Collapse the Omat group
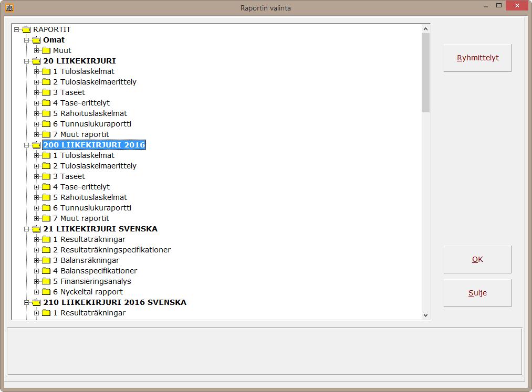Image resolution: width=532 pixels, height=392 pixels. pos(26,40)
